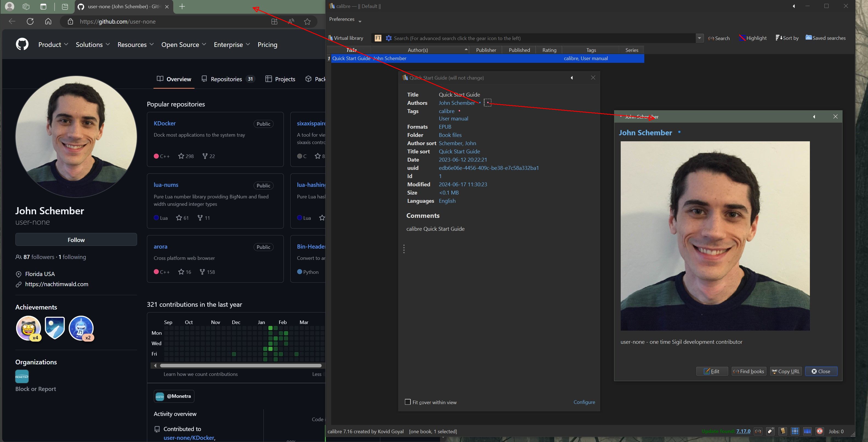Image resolution: width=868 pixels, height=442 pixels.
Task: Enable Fit cover within view checkbox
Action: tap(408, 402)
